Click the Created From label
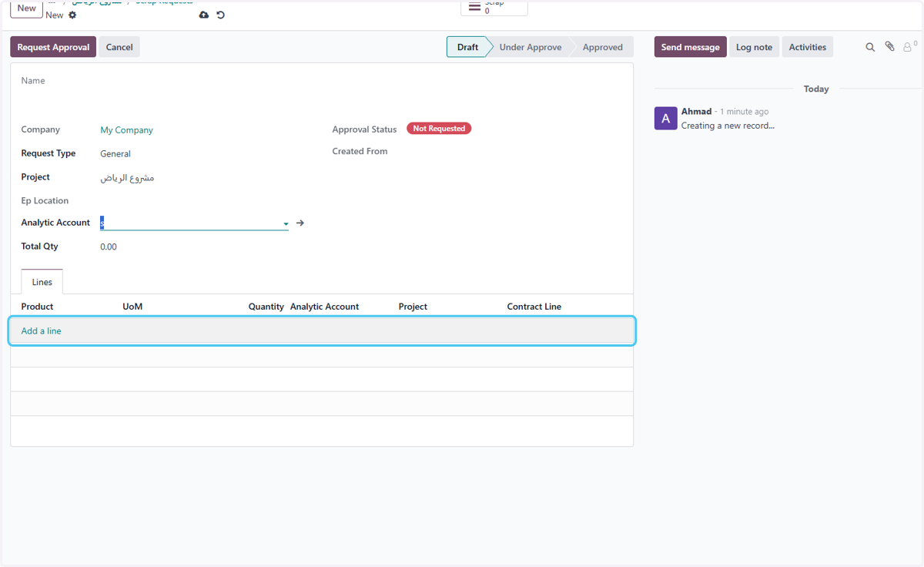Image resolution: width=924 pixels, height=567 pixels. point(360,152)
